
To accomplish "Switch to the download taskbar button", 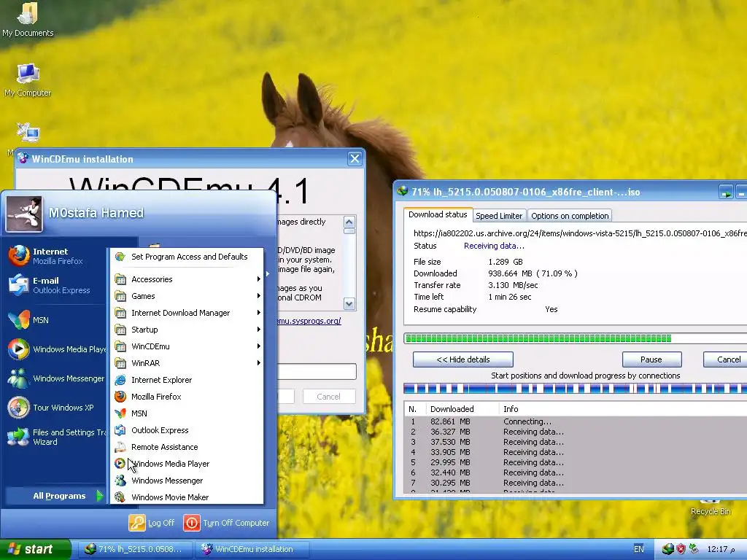I will tap(135, 549).
